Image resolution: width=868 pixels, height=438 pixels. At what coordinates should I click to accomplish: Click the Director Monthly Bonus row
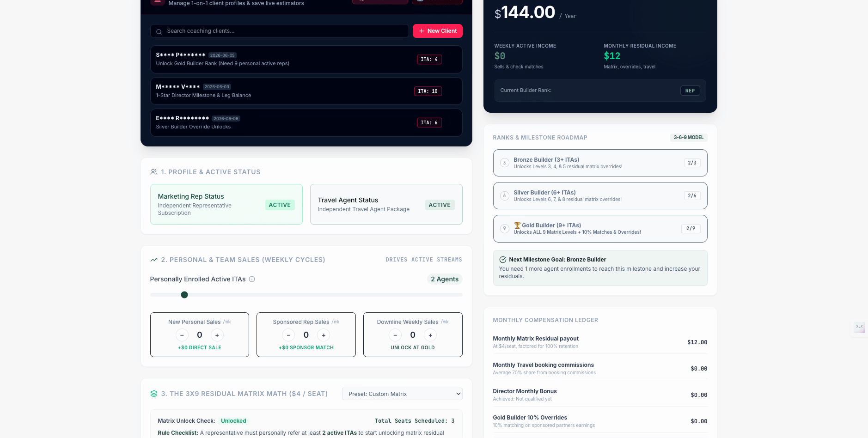click(600, 395)
